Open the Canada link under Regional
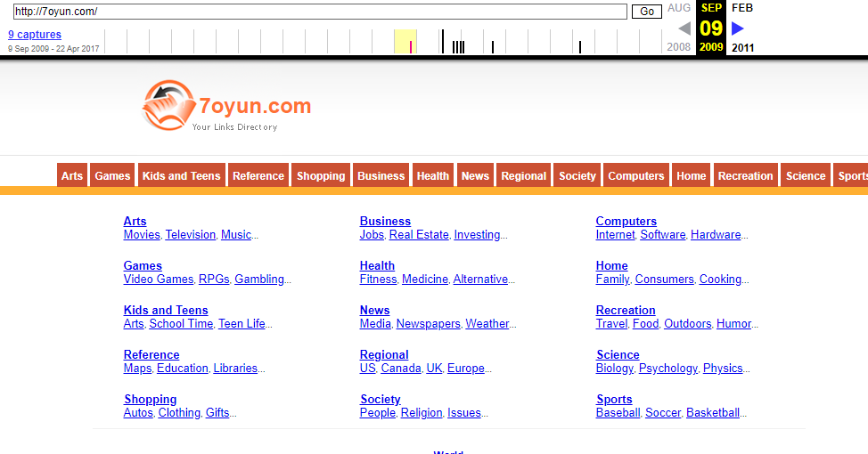This screenshot has width=868, height=454. tap(401, 369)
